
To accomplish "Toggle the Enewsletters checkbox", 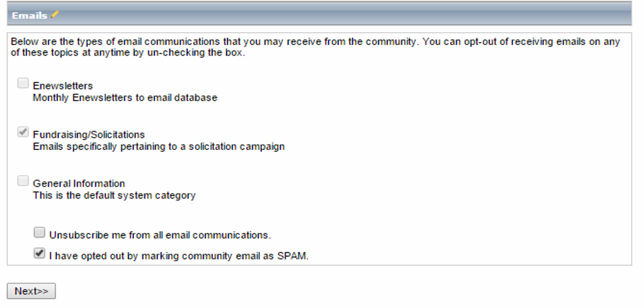I will coord(23,83).
